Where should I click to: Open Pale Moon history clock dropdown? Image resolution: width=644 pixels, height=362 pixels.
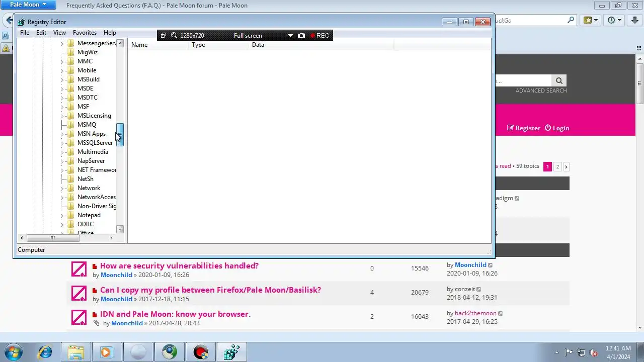615,20
